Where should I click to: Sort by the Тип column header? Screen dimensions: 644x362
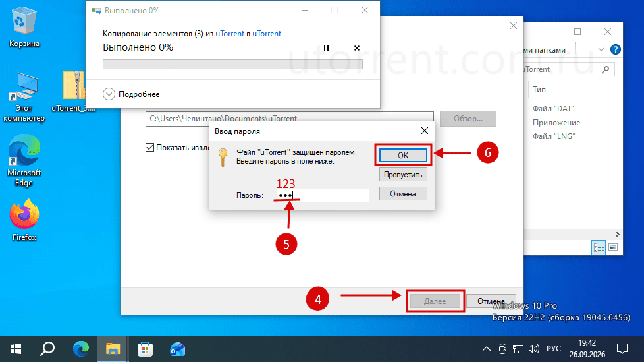(539, 89)
